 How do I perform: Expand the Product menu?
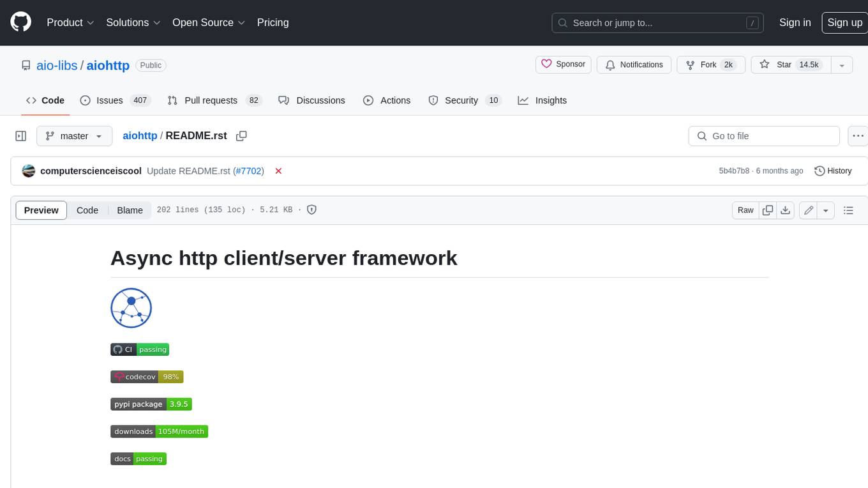point(70,22)
